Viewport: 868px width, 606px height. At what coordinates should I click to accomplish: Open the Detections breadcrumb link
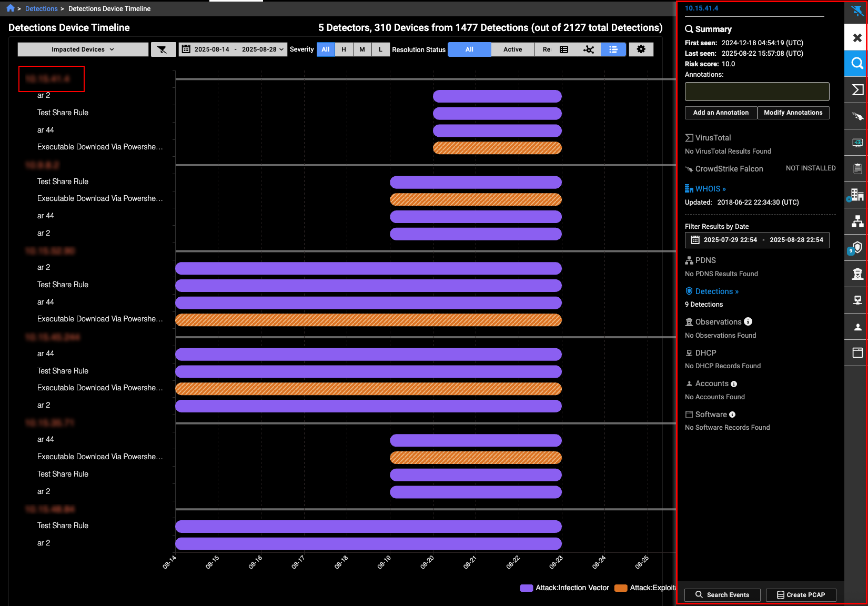(x=42, y=8)
